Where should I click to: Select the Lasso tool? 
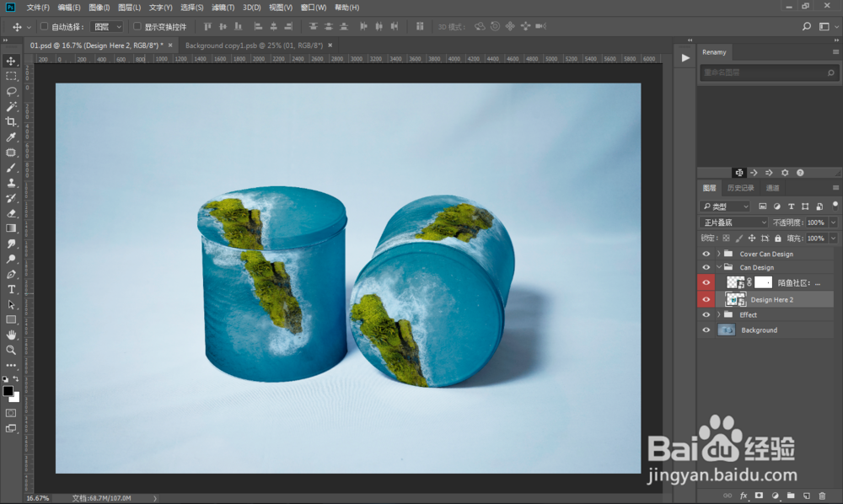pyautogui.click(x=11, y=91)
